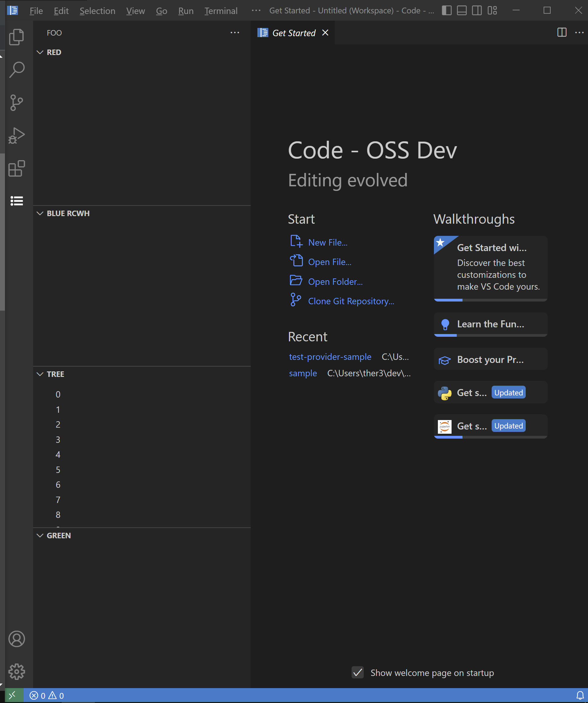Click the Clone Git Repository link
This screenshot has height=703, width=588.
(351, 301)
